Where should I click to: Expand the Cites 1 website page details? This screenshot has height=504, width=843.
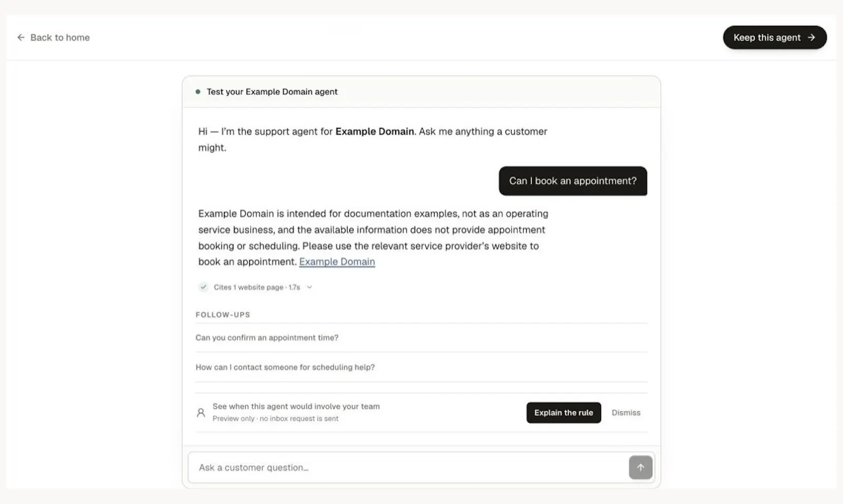pos(257,287)
